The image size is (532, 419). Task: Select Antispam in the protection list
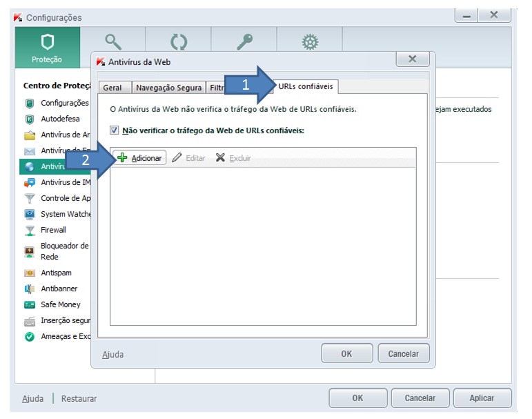click(57, 273)
